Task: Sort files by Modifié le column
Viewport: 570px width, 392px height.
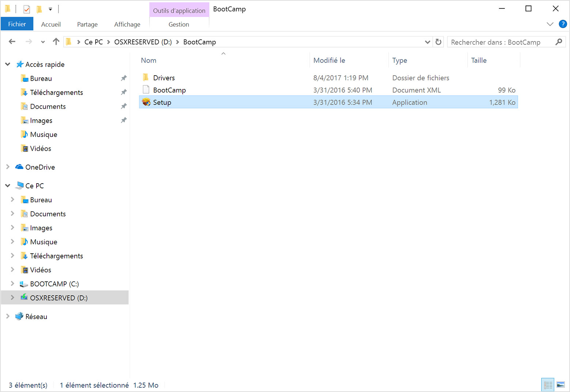Action: click(x=329, y=61)
